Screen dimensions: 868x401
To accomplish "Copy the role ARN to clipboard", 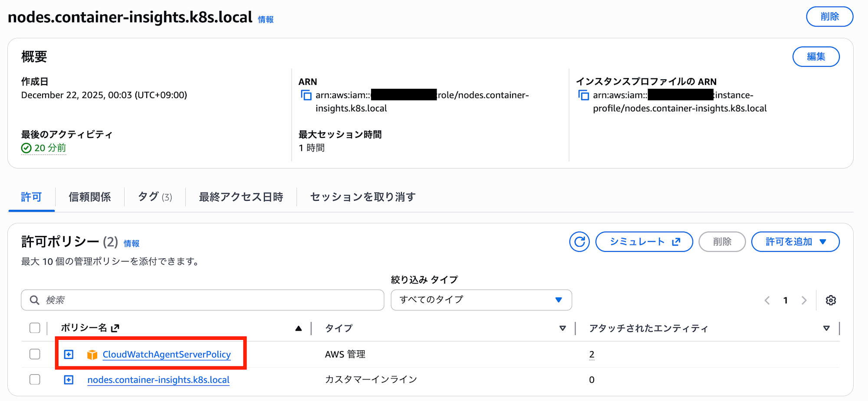I will pyautogui.click(x=306, y=95).
